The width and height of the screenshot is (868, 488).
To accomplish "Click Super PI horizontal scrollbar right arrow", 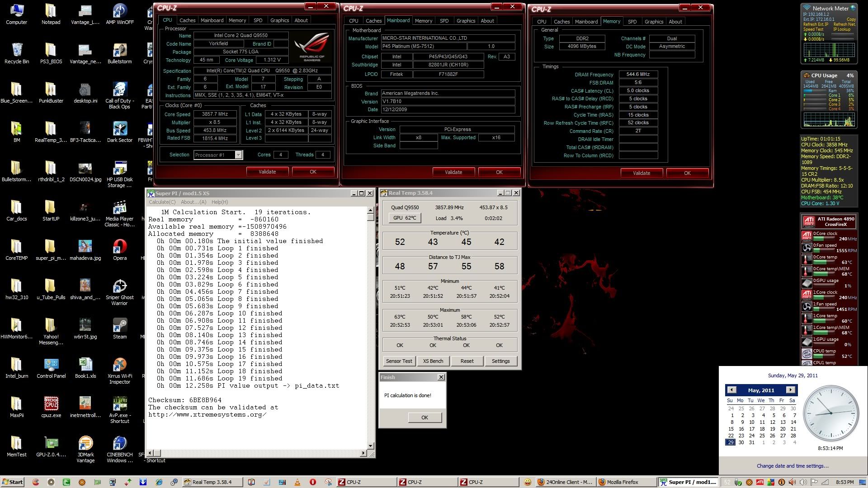I will pos(363,453).
